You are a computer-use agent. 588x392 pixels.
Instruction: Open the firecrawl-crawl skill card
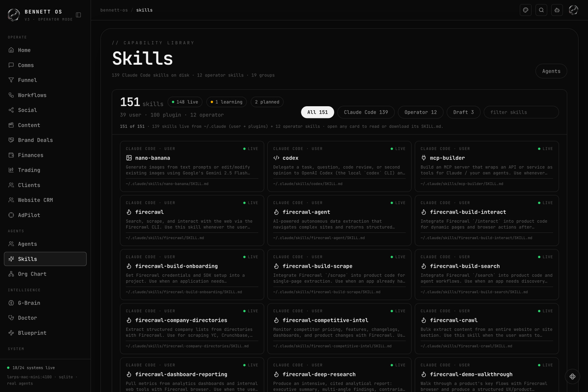487,329
